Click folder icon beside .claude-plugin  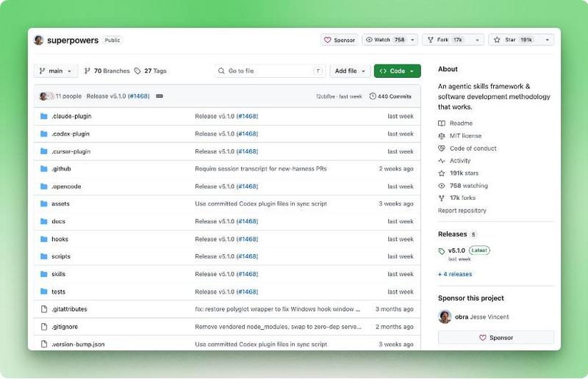tap(44, 116)
